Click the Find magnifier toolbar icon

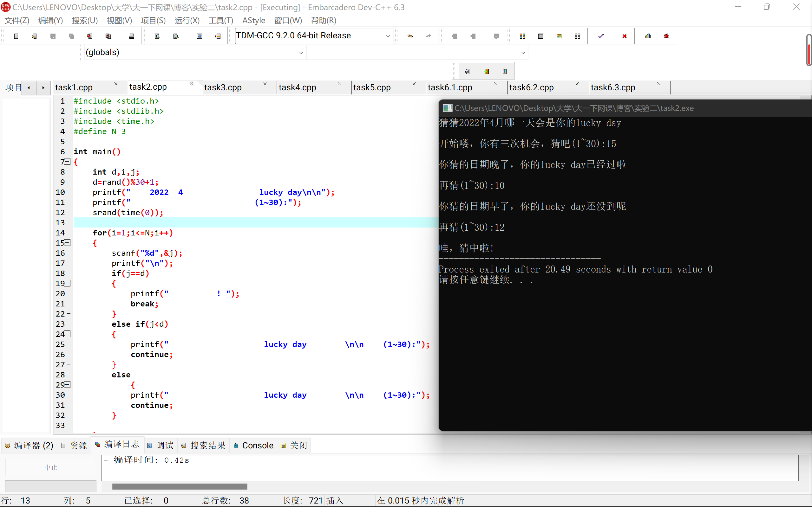(157, 36)
